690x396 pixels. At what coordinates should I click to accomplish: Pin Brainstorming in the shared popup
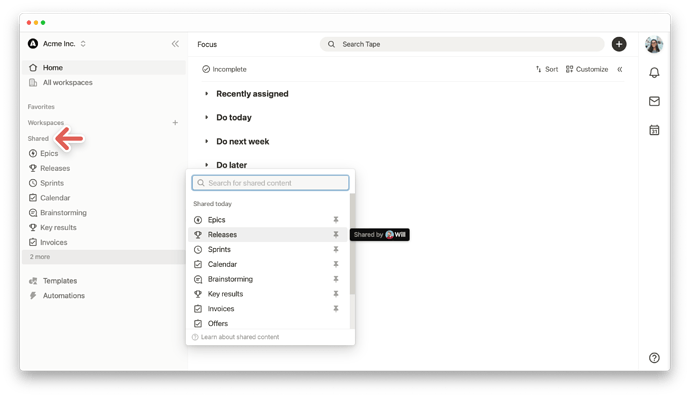[336, 279]
